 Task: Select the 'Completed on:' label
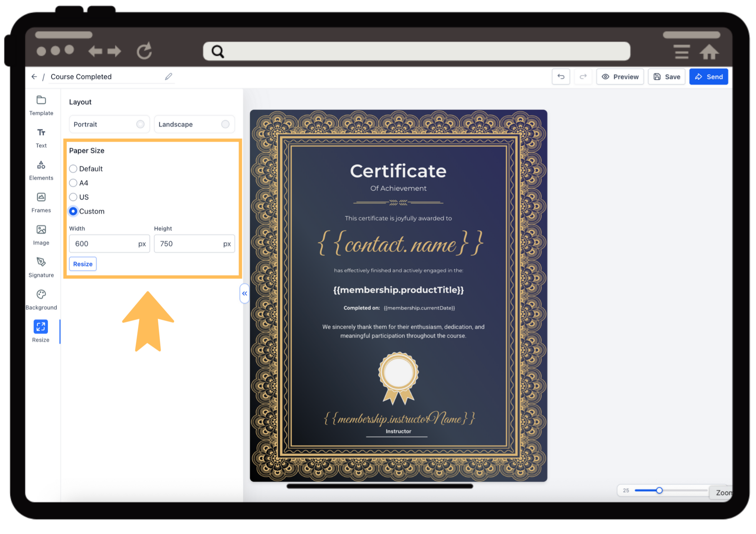[362, 308]
